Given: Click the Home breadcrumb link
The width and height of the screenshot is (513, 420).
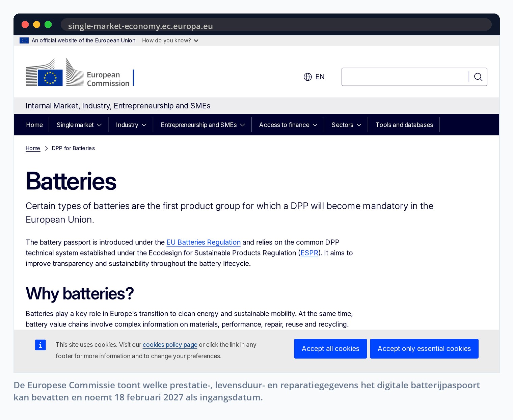Looking at the screenshot, I should (33, 148).
